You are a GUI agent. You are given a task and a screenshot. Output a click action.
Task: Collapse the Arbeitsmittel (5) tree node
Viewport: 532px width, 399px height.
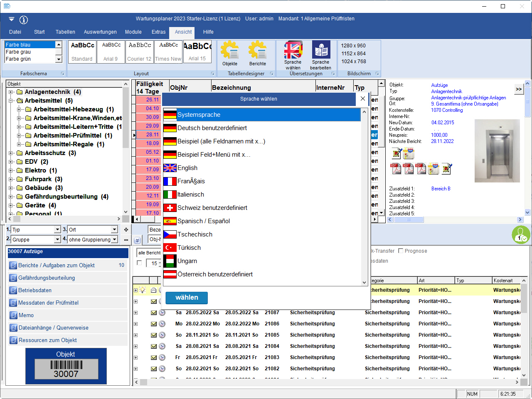10,101
